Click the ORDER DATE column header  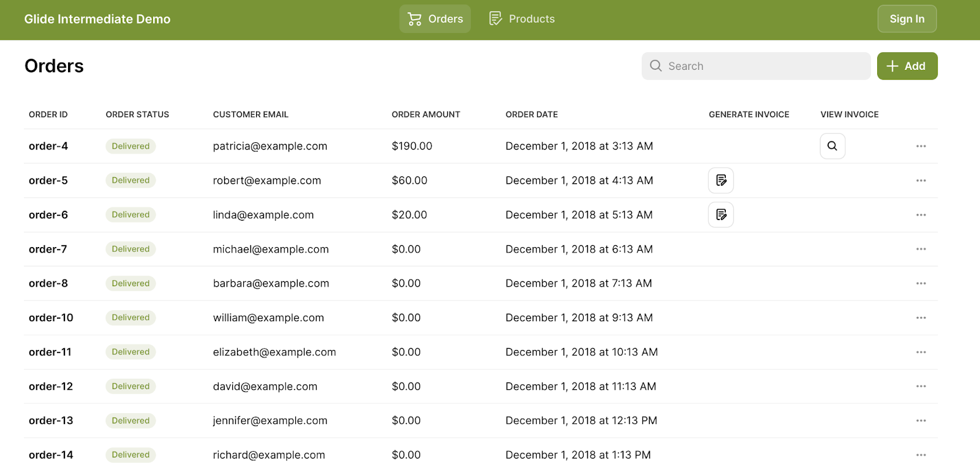(532, 115)
